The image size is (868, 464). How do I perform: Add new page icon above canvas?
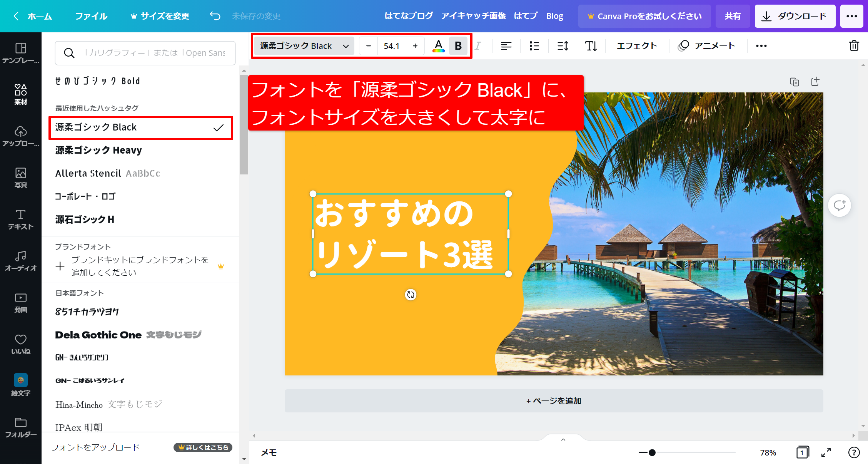pos(815,82)
